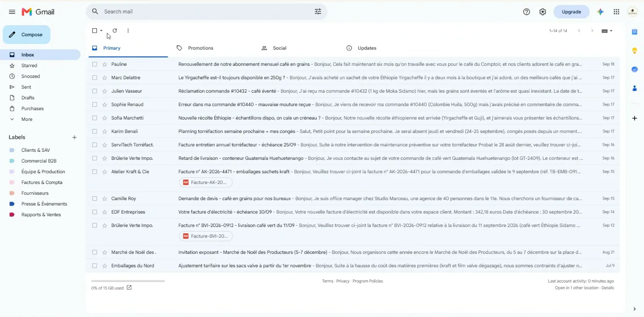Open the select dropdown arrow beside checkbox

tap(102, 30)
